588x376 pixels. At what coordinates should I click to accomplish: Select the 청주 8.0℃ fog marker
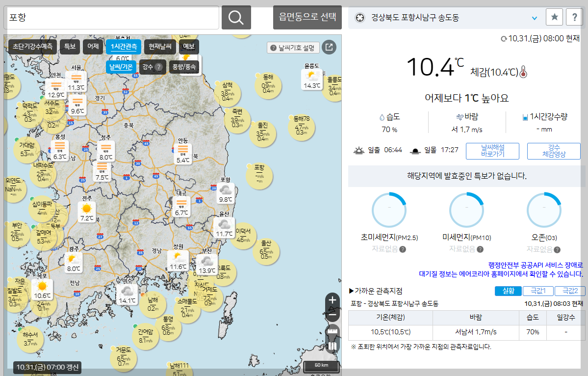click(x=106, y=151)
